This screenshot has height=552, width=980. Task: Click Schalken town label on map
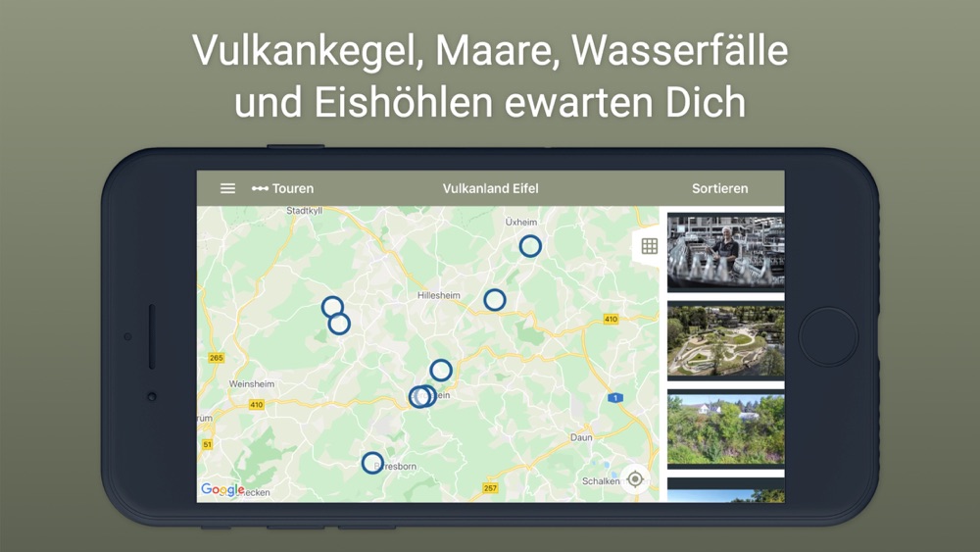[601, 480]
